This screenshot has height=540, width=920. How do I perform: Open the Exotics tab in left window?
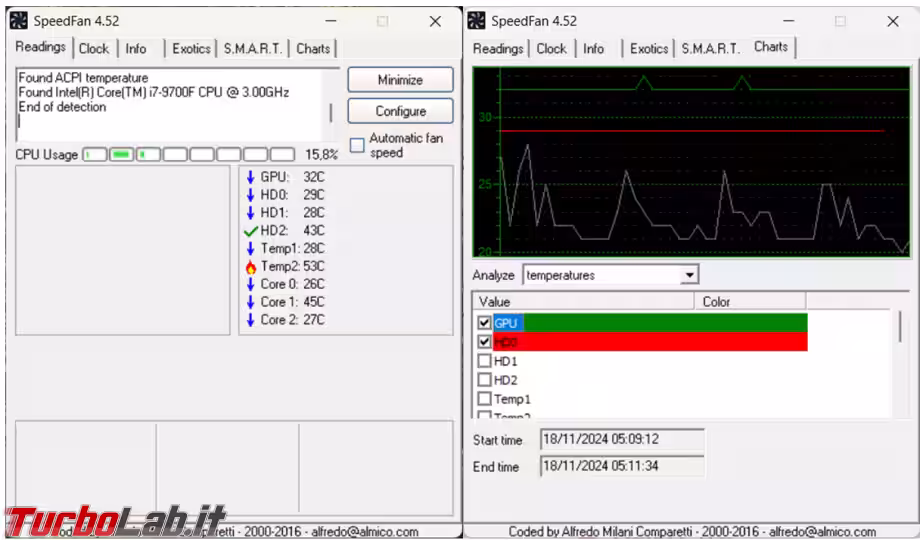coord(191,49)
